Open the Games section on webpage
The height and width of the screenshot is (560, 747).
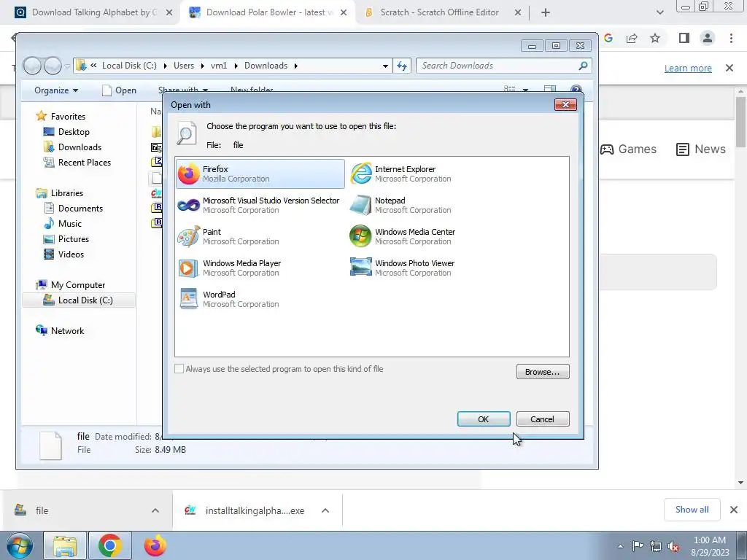[628, 149]
